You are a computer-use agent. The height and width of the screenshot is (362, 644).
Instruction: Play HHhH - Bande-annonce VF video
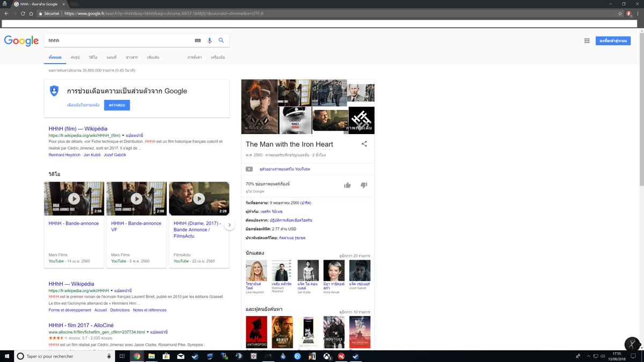point(136,198)
